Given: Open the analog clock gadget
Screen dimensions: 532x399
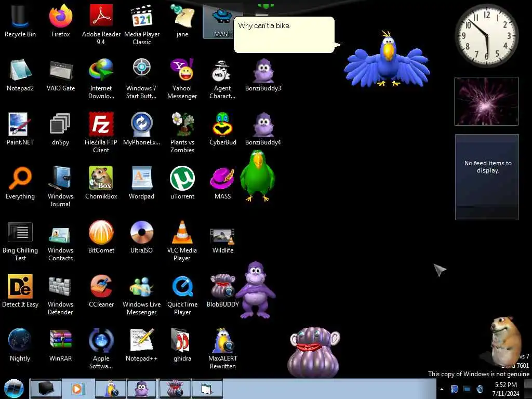Looking at the screenshot, I should (x=486, y=35).
